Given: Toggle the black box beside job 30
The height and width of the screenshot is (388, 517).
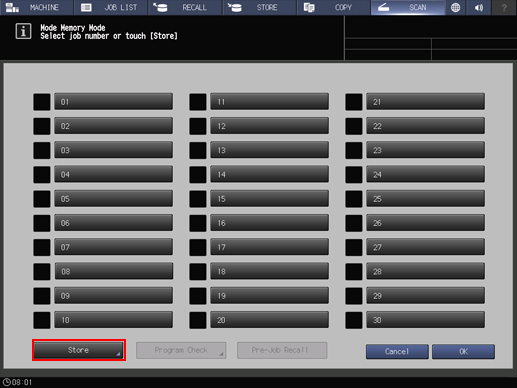Looking at the screenshot, I should pos(354,320).
